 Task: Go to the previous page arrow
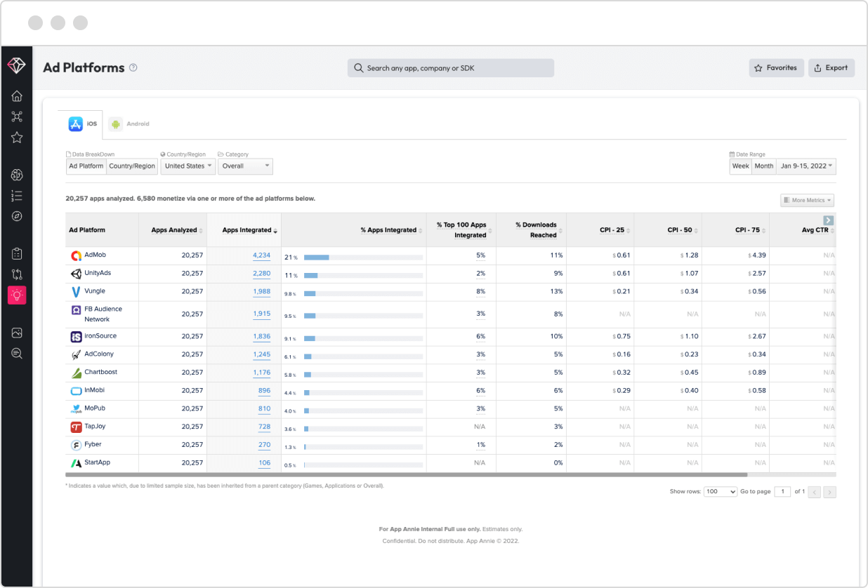click(815, 493)
